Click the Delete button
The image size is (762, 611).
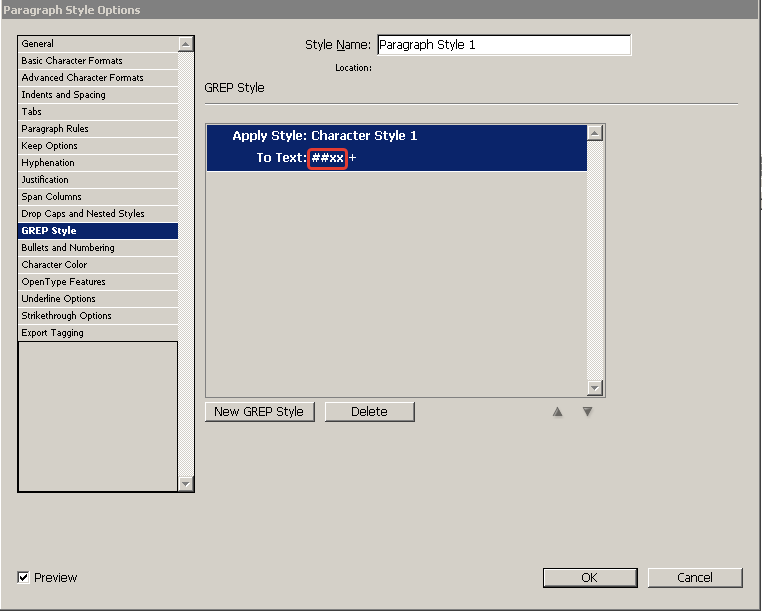point(369,412)
